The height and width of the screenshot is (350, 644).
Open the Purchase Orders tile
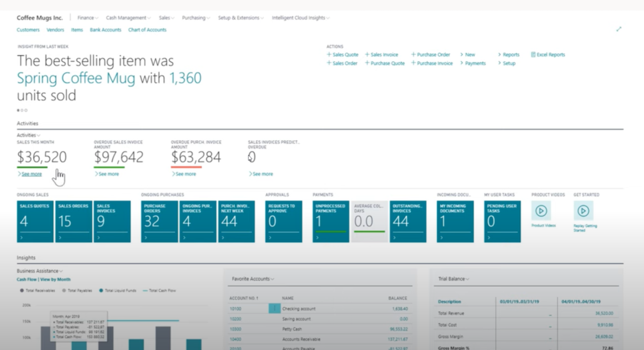coord(159,221)
